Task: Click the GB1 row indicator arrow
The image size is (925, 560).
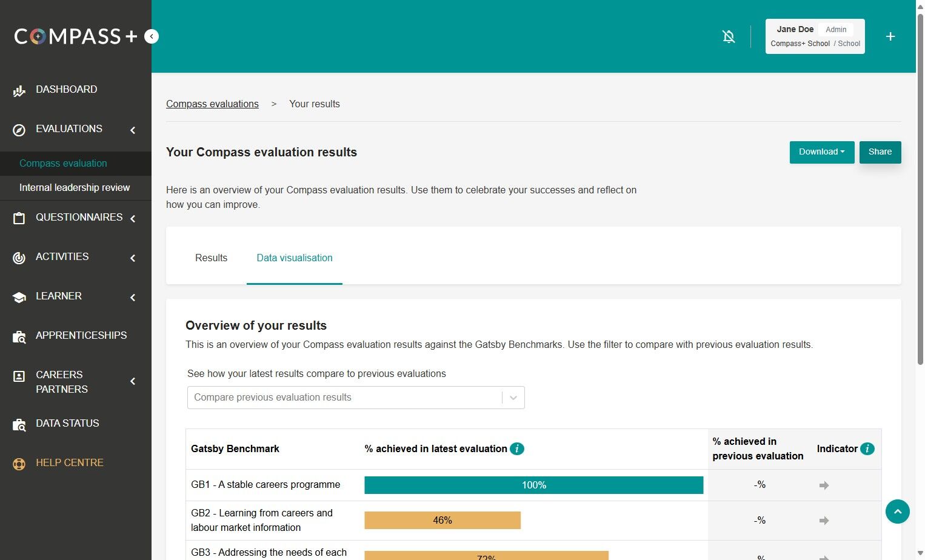Action: (824, 485)
